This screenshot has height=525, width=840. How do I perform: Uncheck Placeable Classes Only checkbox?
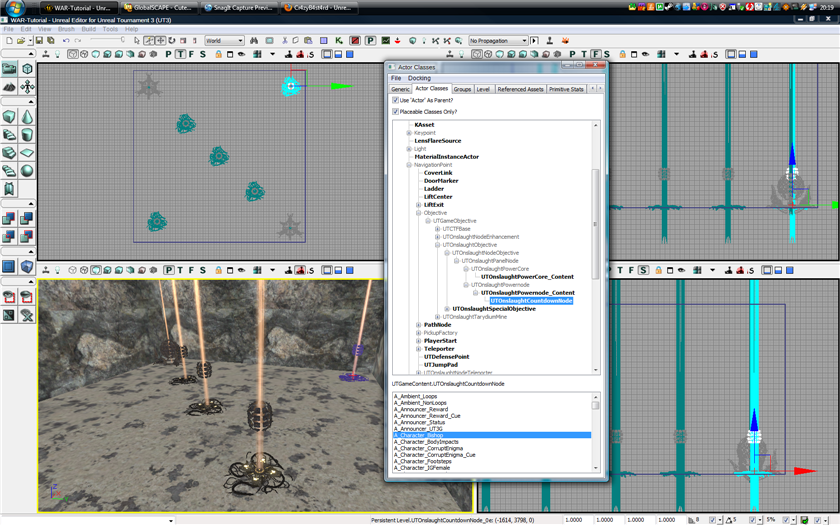pyautogui.click(x=395, y=111)
